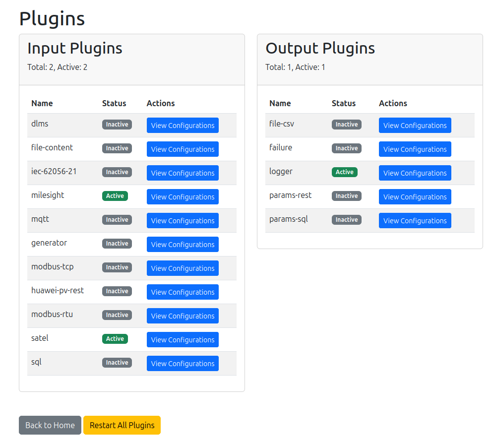
Task: View params-rest configurations
Action: [x=415, y=197]
